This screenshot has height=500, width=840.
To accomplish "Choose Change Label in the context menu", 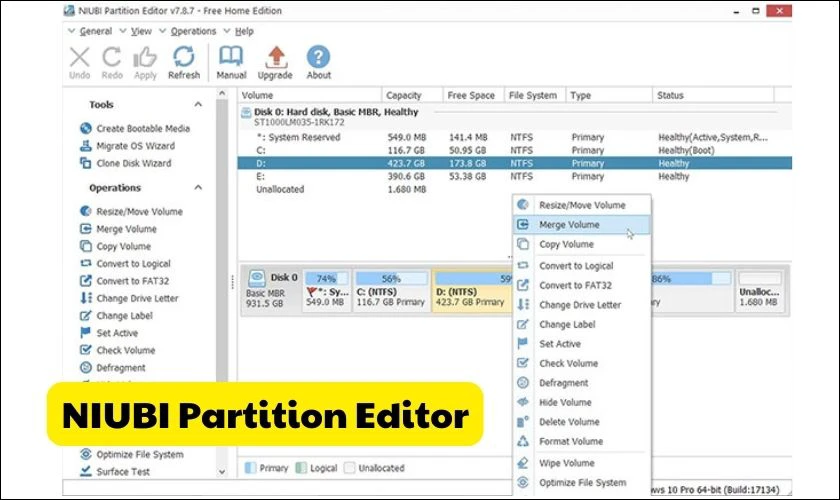I will click(x=582, y=324).
